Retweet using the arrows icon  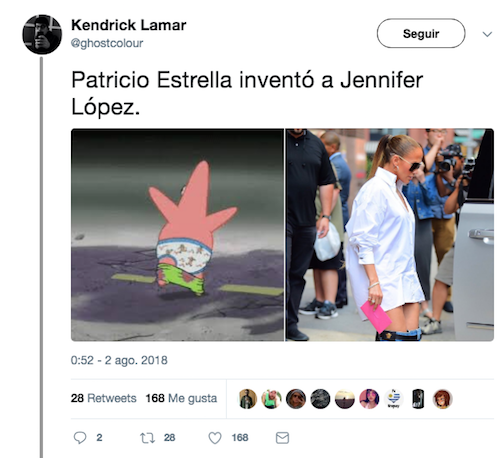[147, 438]
